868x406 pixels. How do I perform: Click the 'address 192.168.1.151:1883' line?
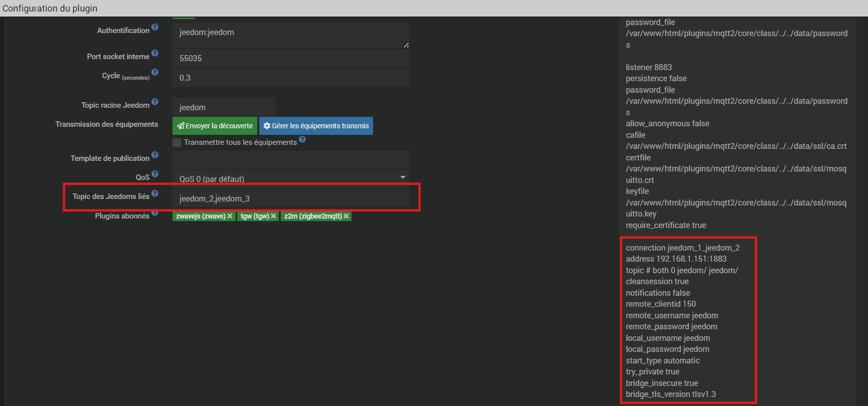pyautogui.click(x=676, y=259)
